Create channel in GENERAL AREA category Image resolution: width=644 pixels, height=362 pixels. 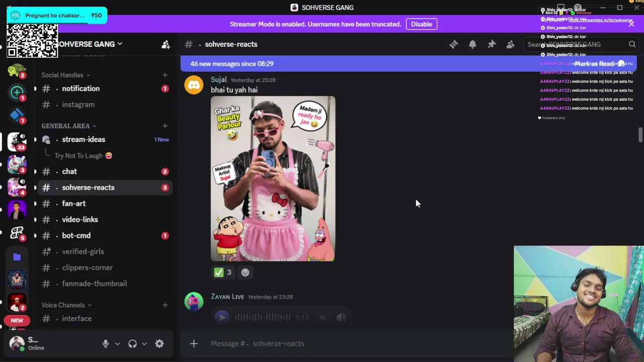point(165,126)
